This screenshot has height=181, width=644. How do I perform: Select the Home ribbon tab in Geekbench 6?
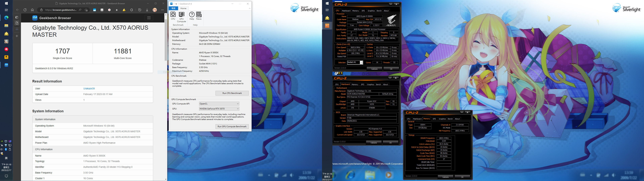click(183, 8)
